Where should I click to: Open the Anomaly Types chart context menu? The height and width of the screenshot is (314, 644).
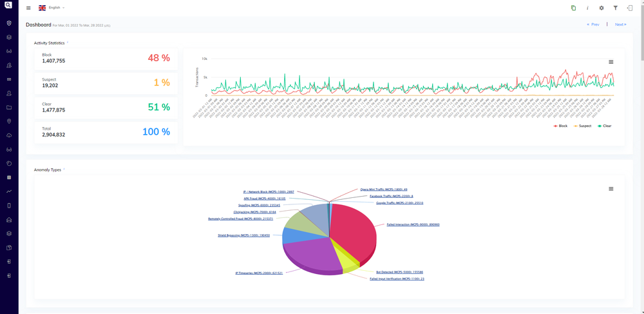[611, 189]
